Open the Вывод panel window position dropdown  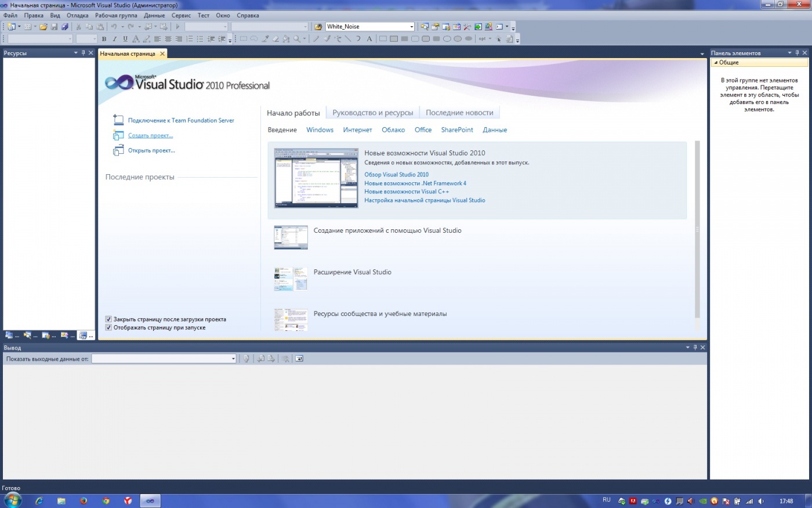click(687, 347)
